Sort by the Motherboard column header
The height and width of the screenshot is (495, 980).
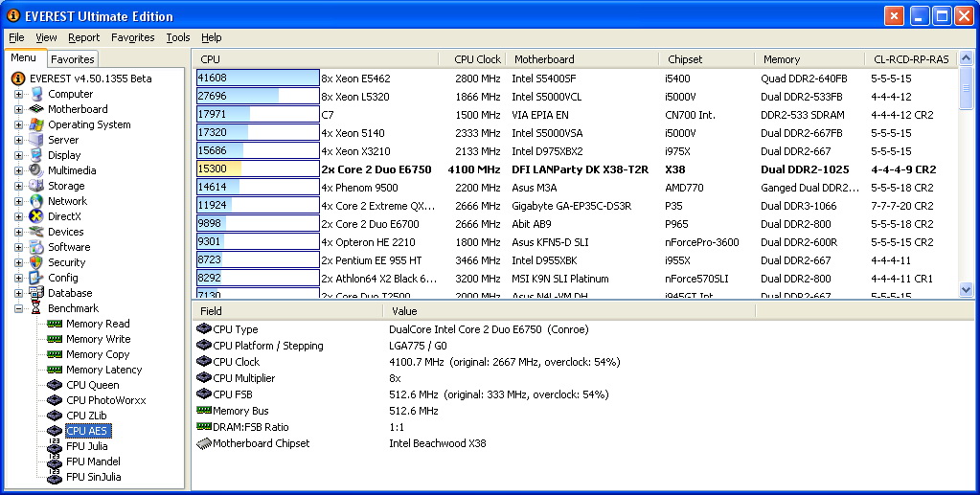pos(581,59)
